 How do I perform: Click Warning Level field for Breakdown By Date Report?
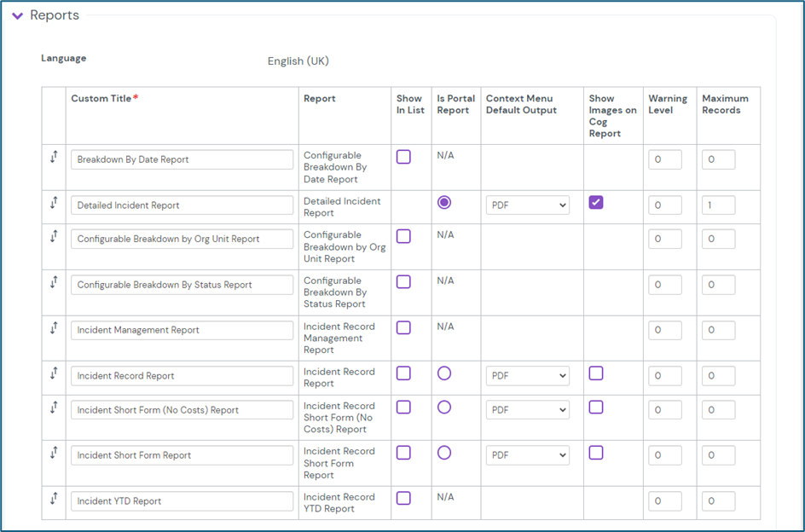click(x=664, y=160)
